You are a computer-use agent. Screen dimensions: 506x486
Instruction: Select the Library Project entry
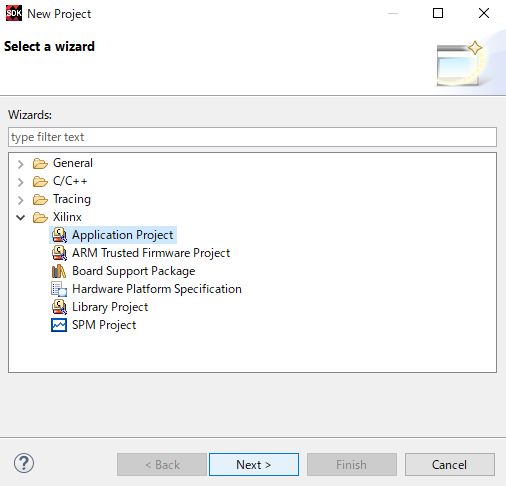click(110, 307)
